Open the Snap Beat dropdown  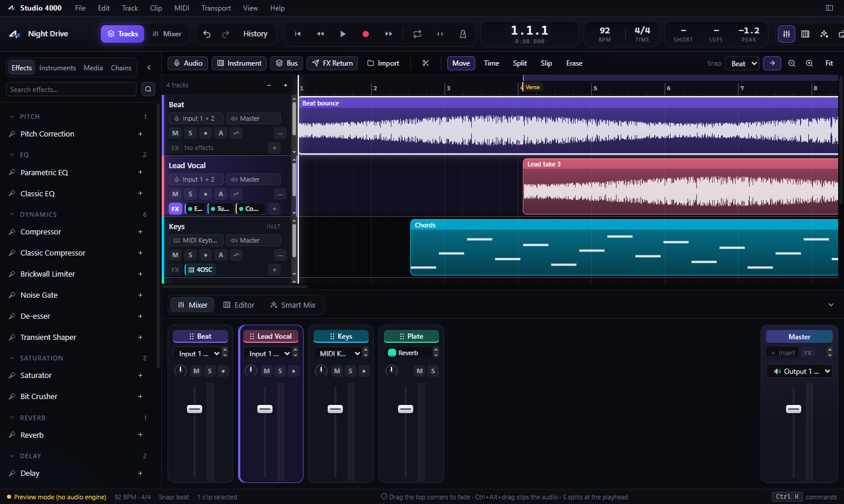pyautogui.click(x=742, y=63)
